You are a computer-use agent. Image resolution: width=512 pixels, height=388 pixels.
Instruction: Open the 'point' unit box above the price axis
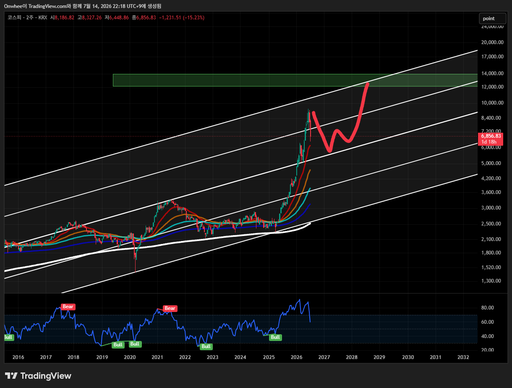(x=492, y=19)
